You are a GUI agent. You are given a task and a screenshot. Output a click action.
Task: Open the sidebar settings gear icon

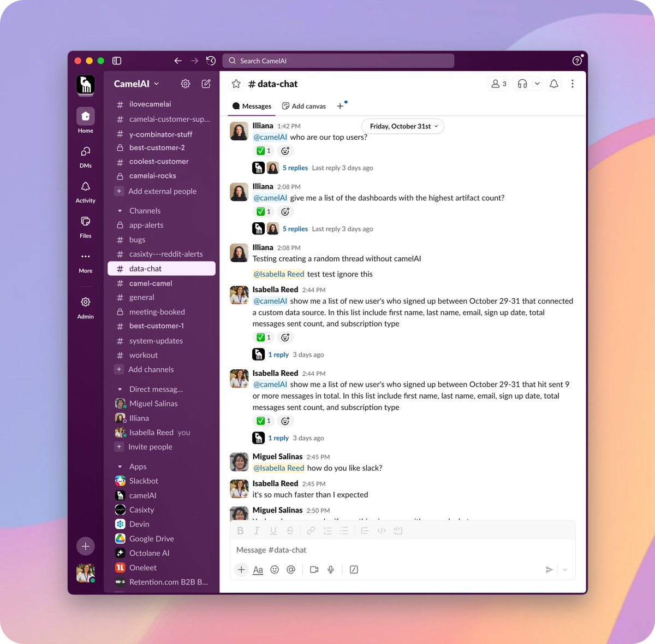point(186,84)
